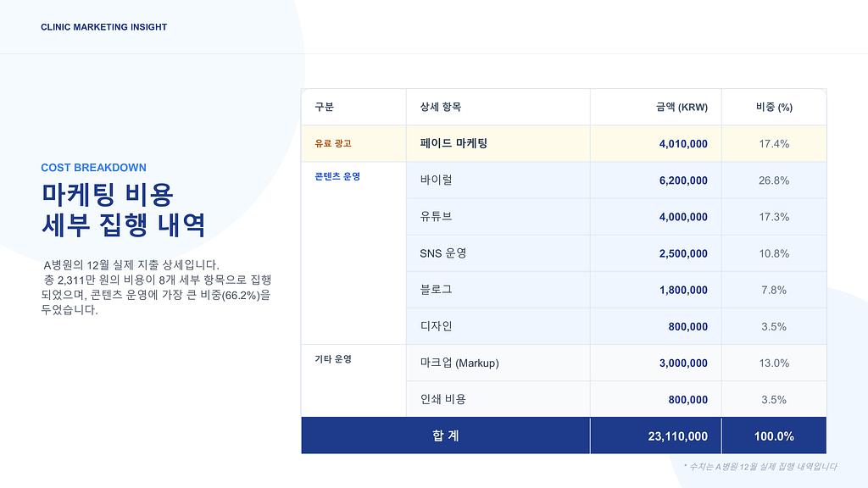Select the 기타 운영 category label

[333, 359]
